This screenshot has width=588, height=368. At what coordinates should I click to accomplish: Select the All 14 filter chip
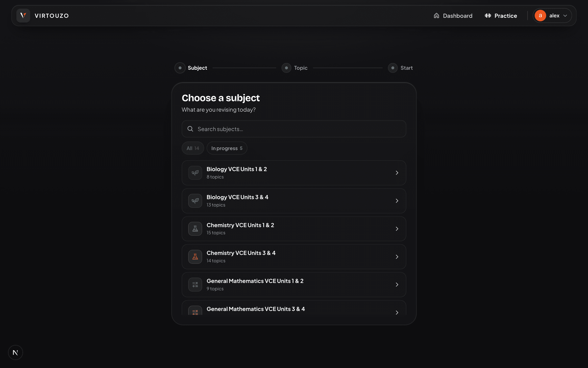coord(193,148)
